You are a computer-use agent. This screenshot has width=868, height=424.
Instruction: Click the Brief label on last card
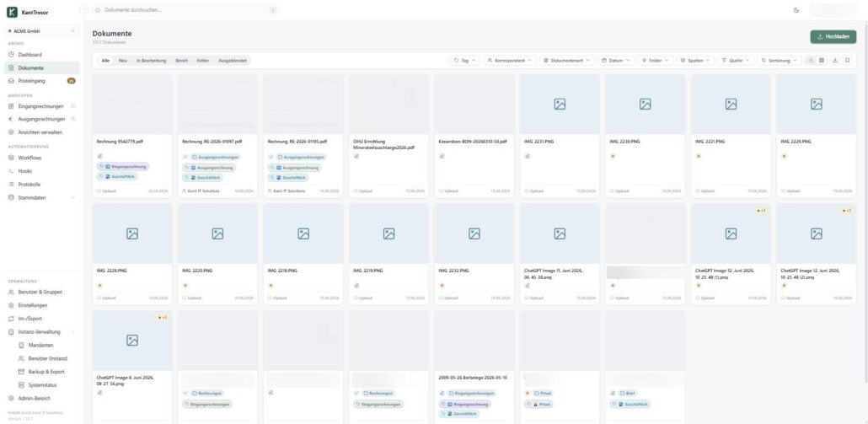[628, 393]
